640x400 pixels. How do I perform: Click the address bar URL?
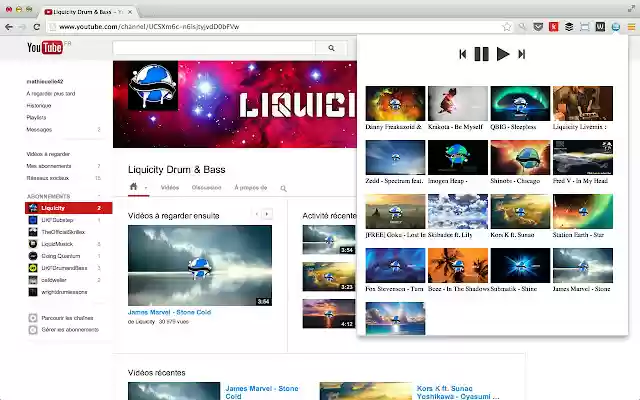click(149, 27)
